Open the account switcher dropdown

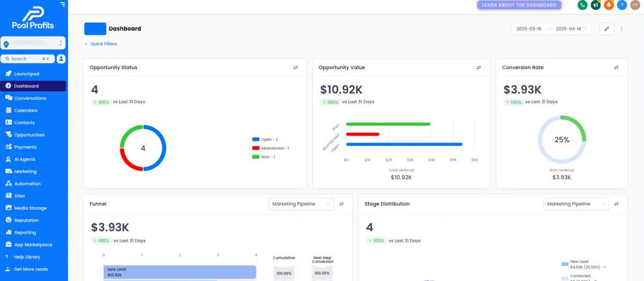33,43
